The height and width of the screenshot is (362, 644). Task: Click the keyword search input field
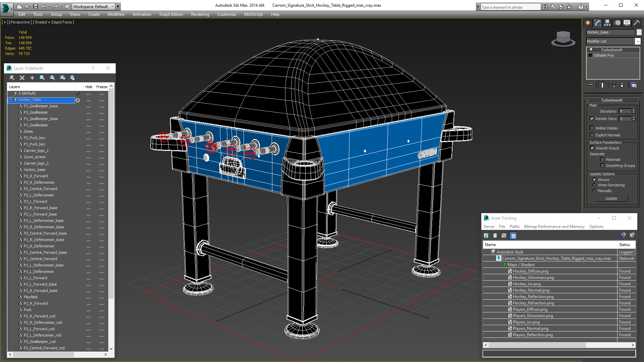(510, 7)
